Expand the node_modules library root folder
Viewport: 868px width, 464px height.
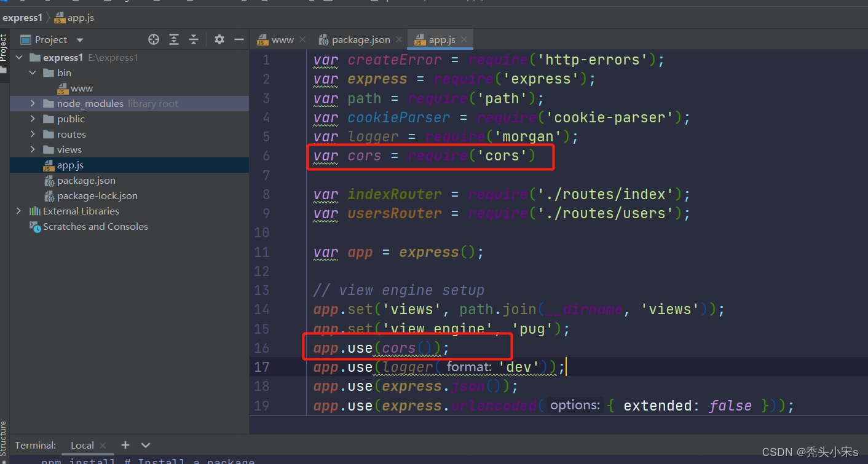point(32,103)
